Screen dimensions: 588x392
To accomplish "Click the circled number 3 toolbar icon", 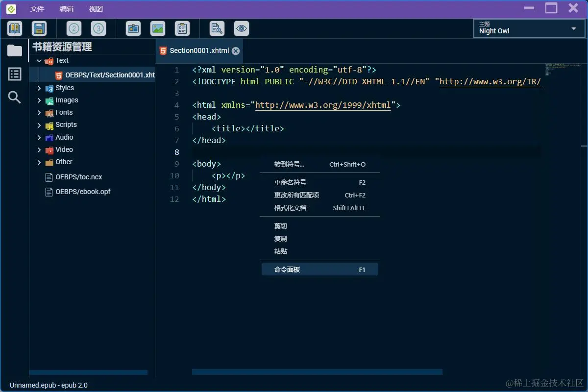I will click(98, 28).
